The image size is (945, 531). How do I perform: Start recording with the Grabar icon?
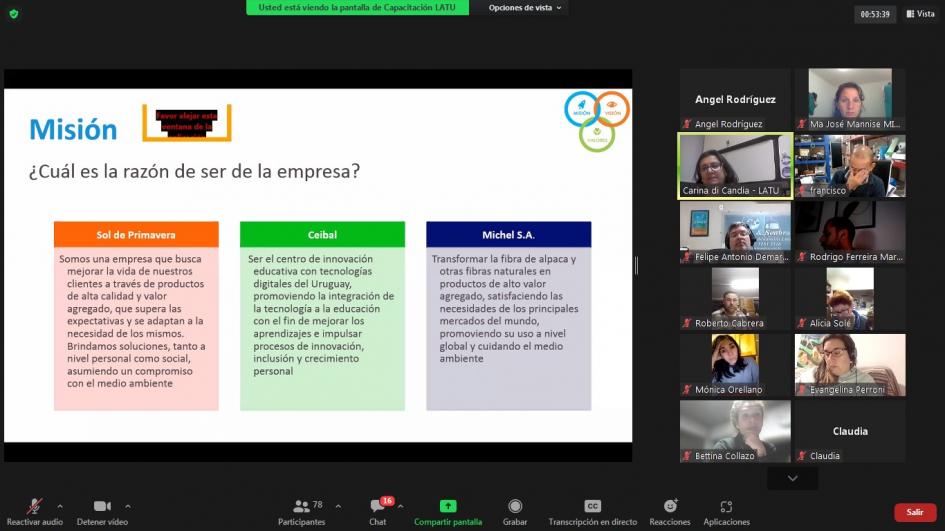click(515, 506)
